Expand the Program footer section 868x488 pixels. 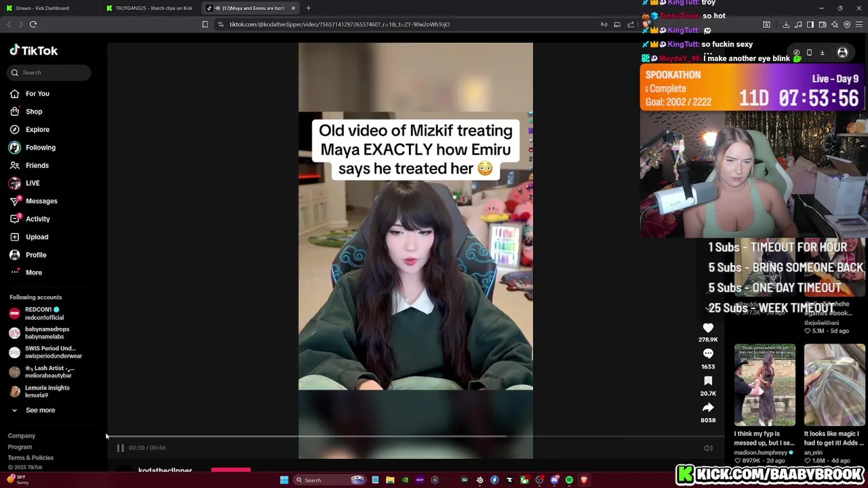tap(20, 447)
